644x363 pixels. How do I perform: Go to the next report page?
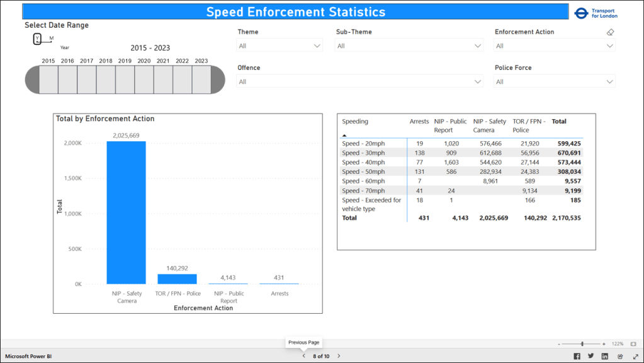(x=339, y=356)
